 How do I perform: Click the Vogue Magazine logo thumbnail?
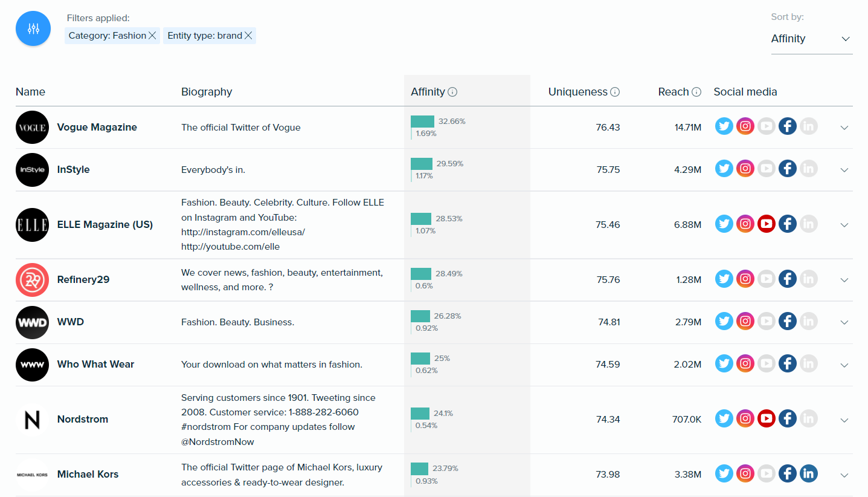pyautogui.click(x=32, y=127)
